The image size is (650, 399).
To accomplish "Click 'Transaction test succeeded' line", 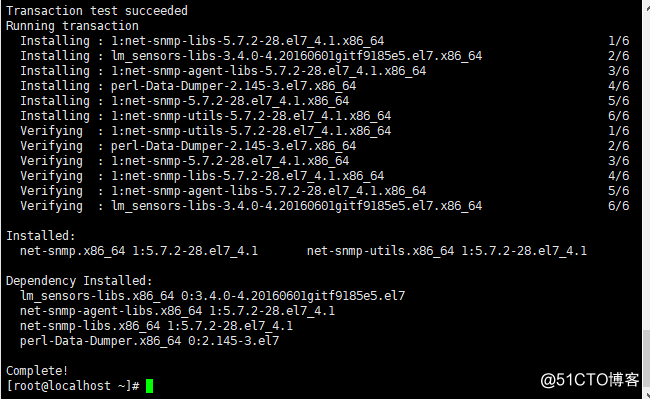I will click(97, 10).
